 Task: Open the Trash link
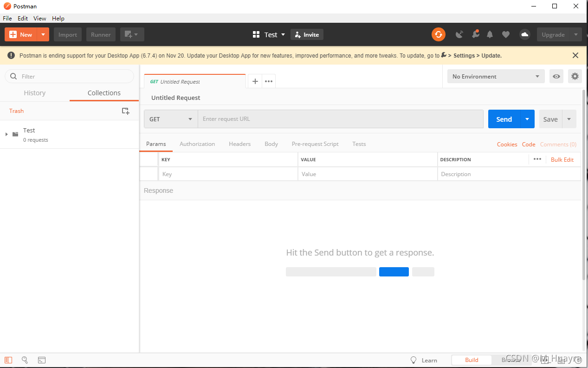[x=16, y=111]
